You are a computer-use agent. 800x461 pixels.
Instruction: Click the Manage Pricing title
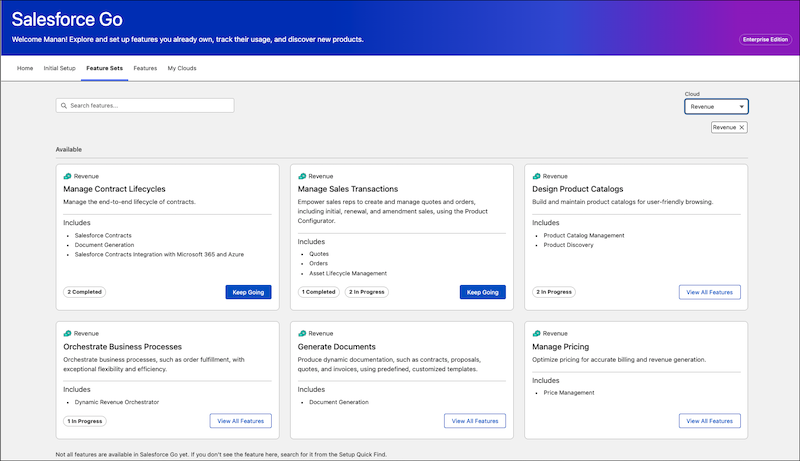(561, 347)
